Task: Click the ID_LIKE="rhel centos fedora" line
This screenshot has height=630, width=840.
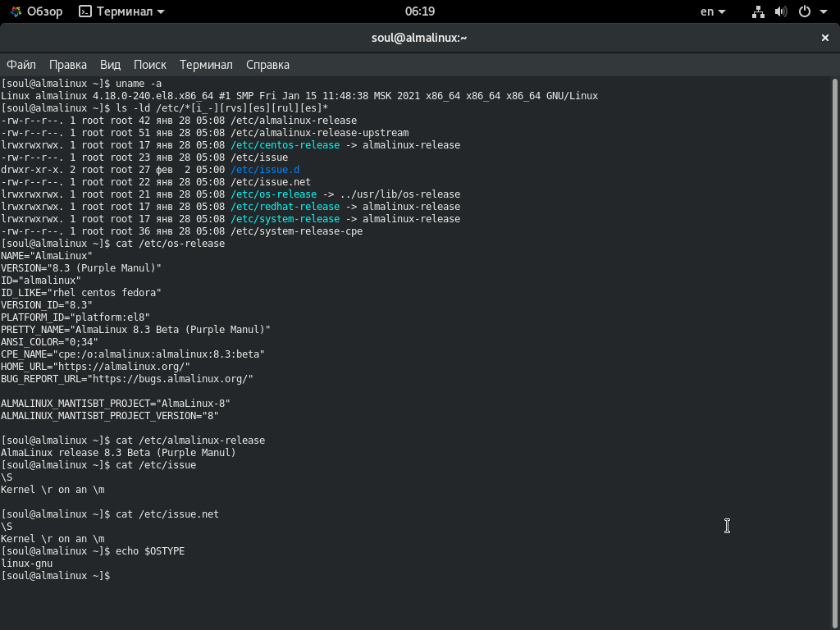Action: click(x=81, y=293)
